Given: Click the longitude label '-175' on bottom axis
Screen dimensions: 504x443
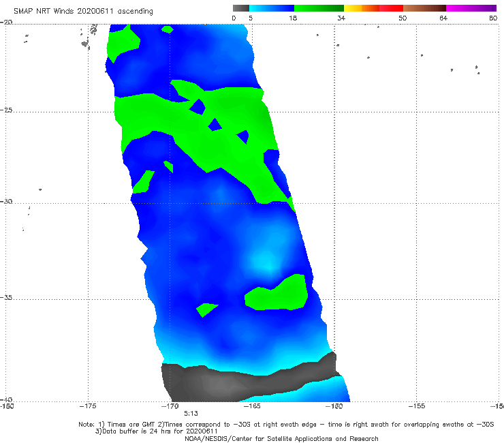Looking at the screenshot, I should (x=88, y=406).
